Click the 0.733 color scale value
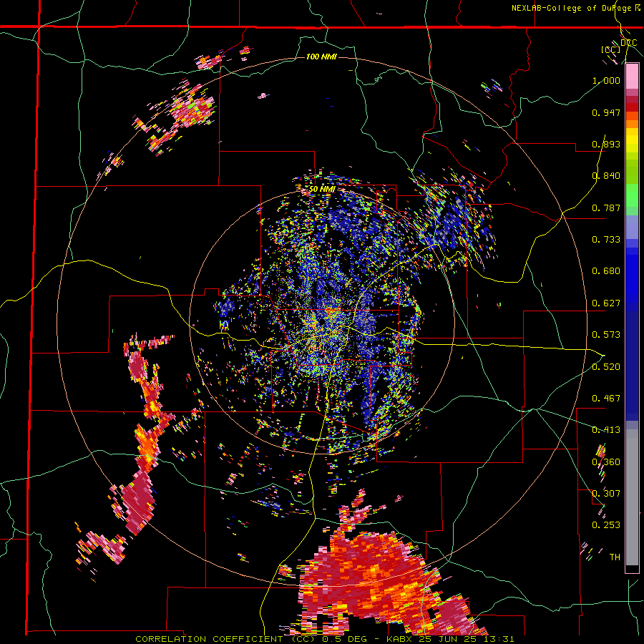 coord(606,240)
